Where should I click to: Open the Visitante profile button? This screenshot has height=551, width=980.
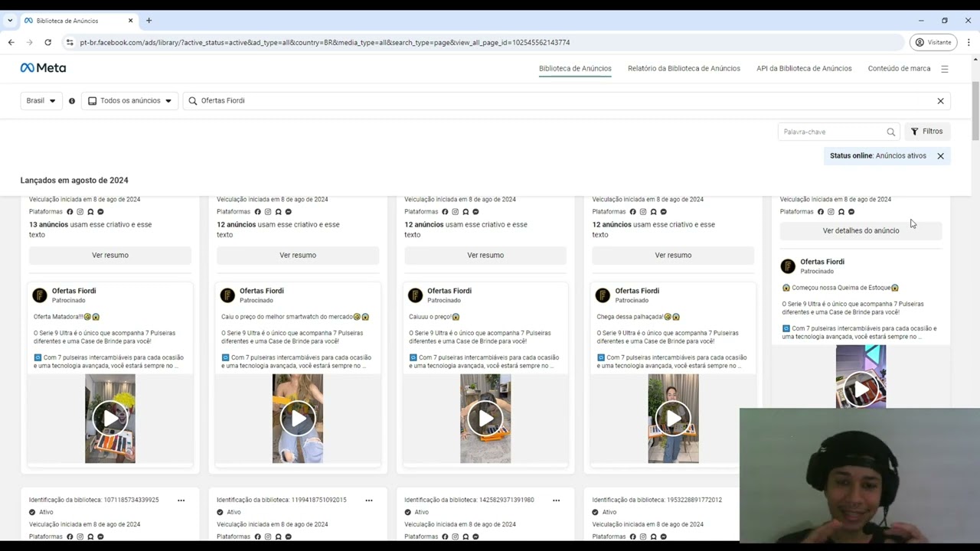tap(933, 42)
